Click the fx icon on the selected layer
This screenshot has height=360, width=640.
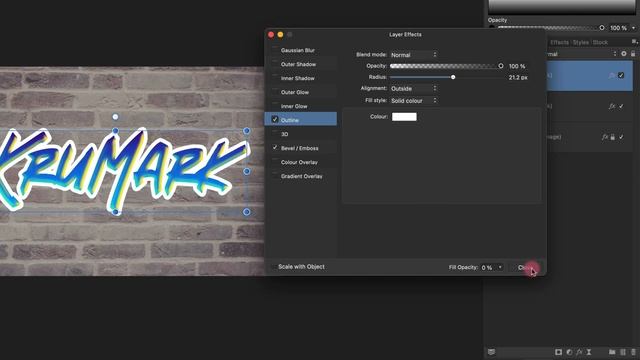tap(612, 76)
